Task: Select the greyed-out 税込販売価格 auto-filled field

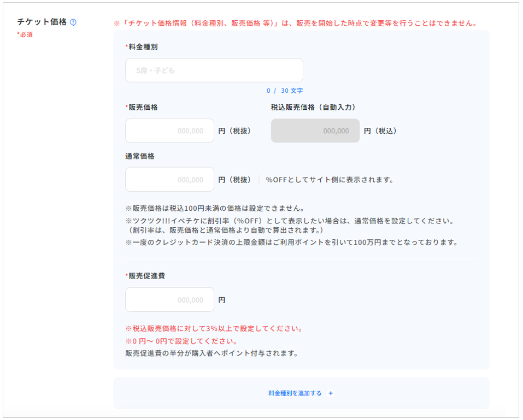Action: pos(315,131)
